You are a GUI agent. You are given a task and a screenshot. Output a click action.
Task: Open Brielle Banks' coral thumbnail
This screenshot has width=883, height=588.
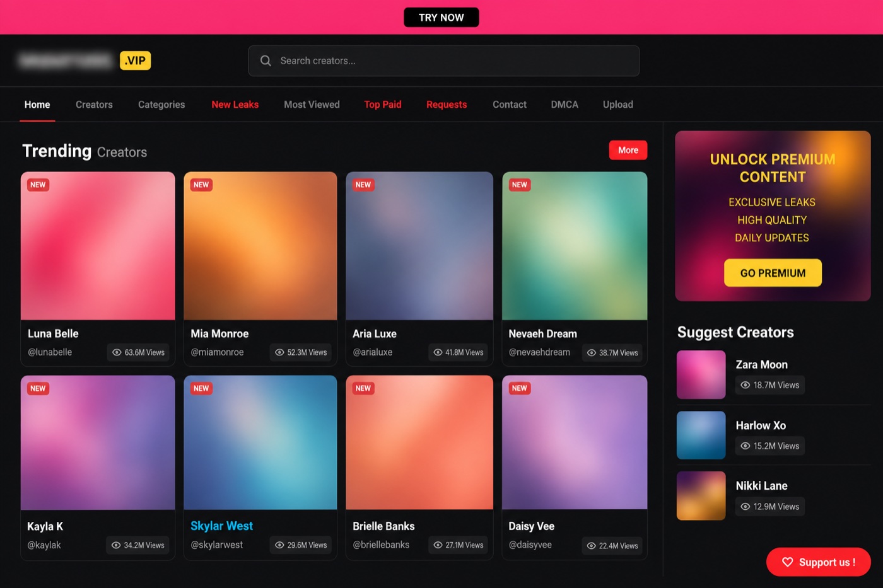(x=419, y=442)
